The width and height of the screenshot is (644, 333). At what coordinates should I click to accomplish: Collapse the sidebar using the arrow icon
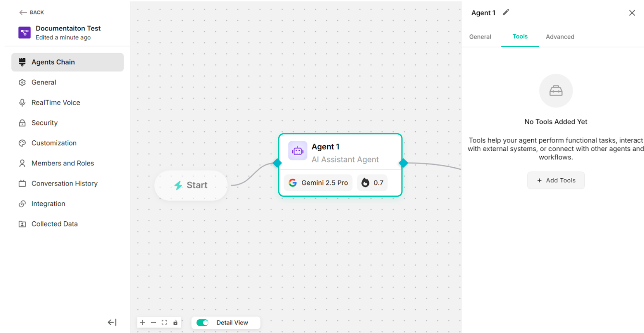(112, 322)
